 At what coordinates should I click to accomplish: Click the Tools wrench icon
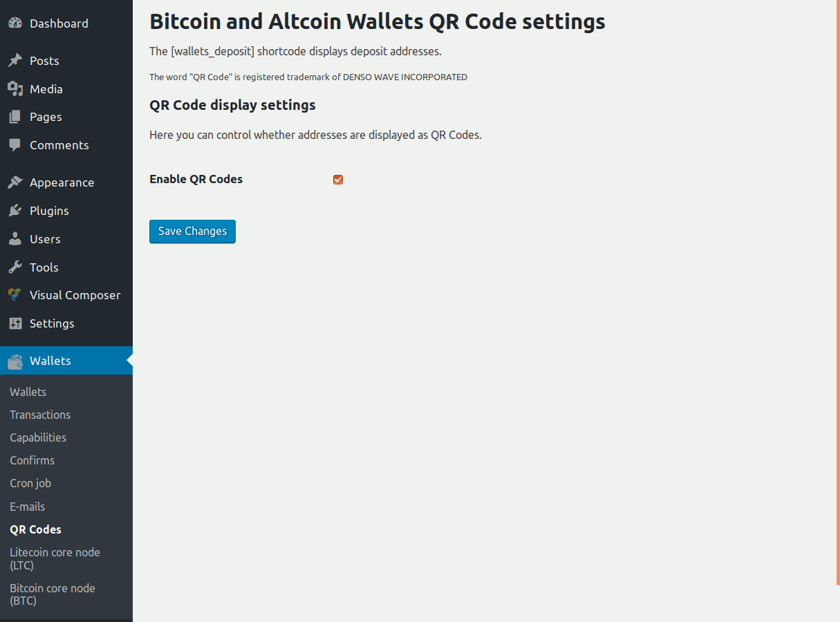point(15,267)
